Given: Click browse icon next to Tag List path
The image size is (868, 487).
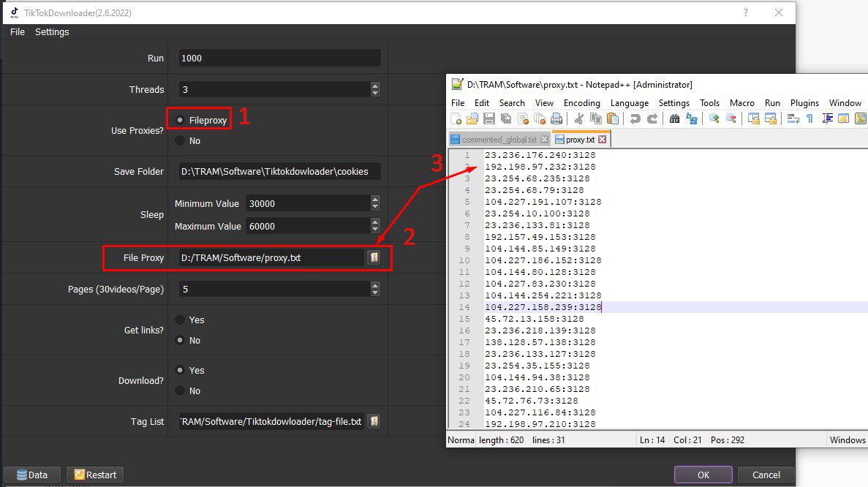Looking at the screenshot, I should [x=374, y=421].
